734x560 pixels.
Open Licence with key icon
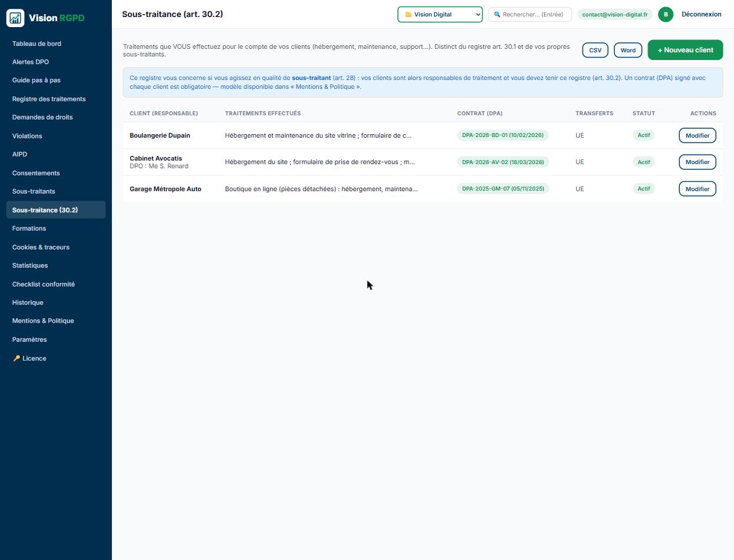(56, 358)
